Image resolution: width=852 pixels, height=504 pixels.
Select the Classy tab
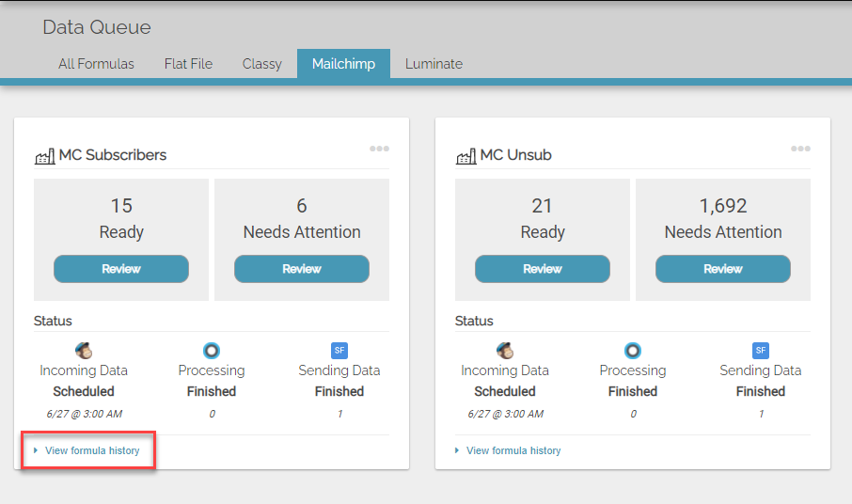coord(261,64)
